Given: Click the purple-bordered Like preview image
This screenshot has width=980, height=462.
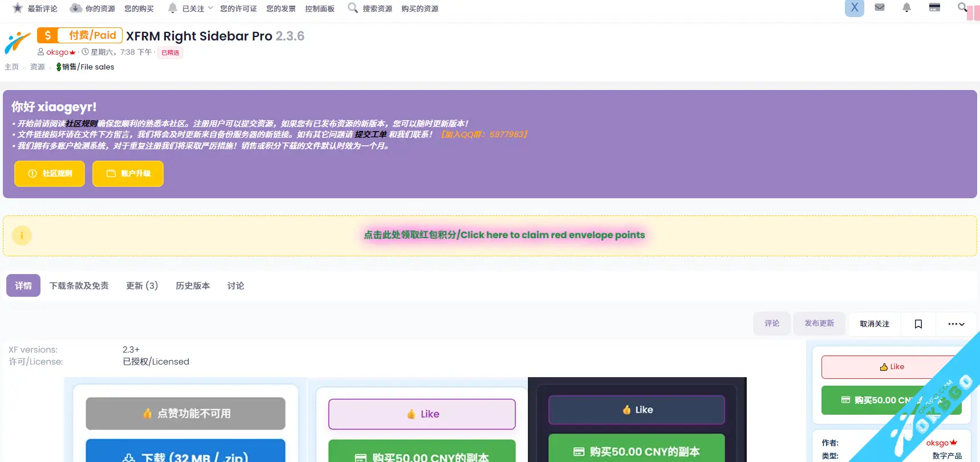Looking at the screenshot, I should pyautogui.click(x=422, y=414).
